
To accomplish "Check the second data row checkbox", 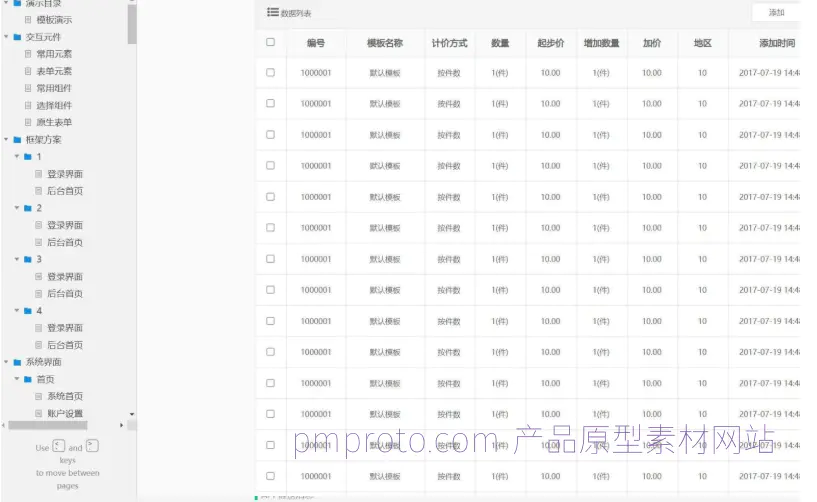I will 270,104.
